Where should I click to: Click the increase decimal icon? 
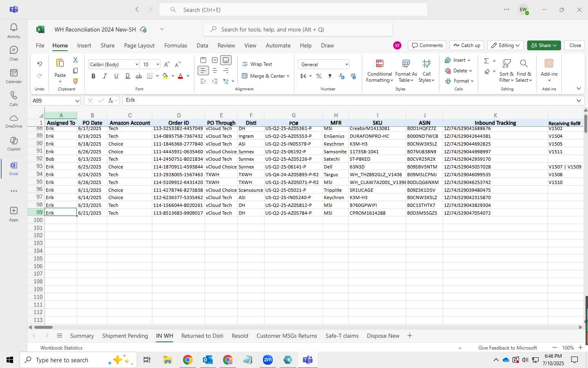click(x=342, y=76)
